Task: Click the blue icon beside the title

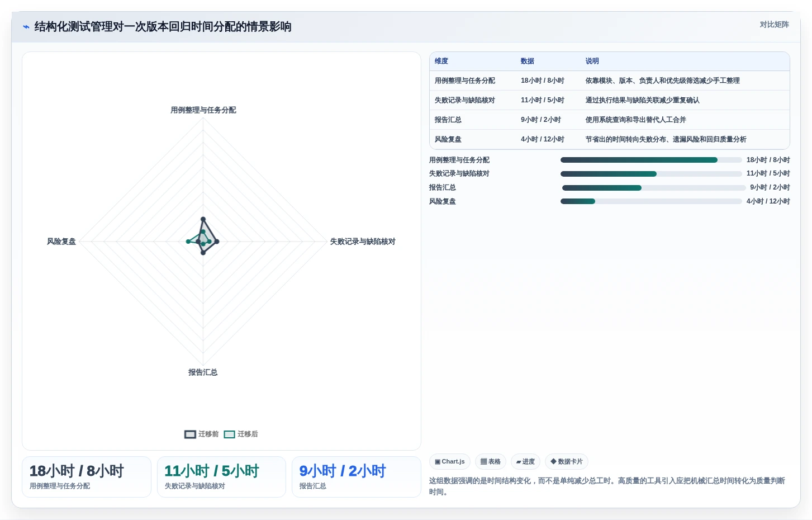Action: click(x=26, y=27)
